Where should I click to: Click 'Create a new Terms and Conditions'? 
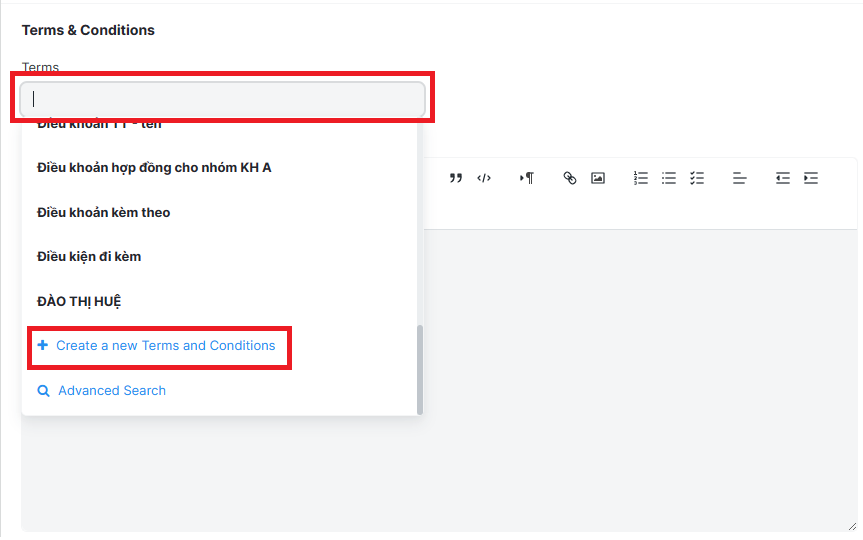tap(165, 346)
